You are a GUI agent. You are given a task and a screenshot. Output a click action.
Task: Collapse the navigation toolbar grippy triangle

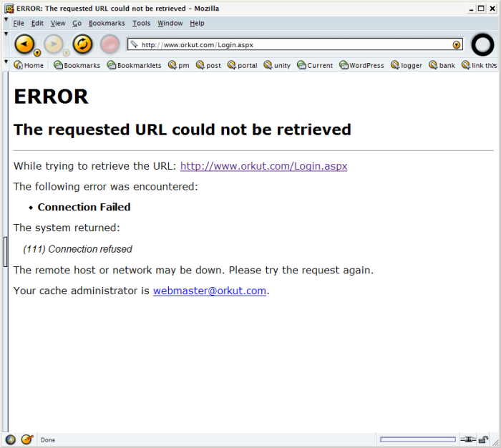6,33
